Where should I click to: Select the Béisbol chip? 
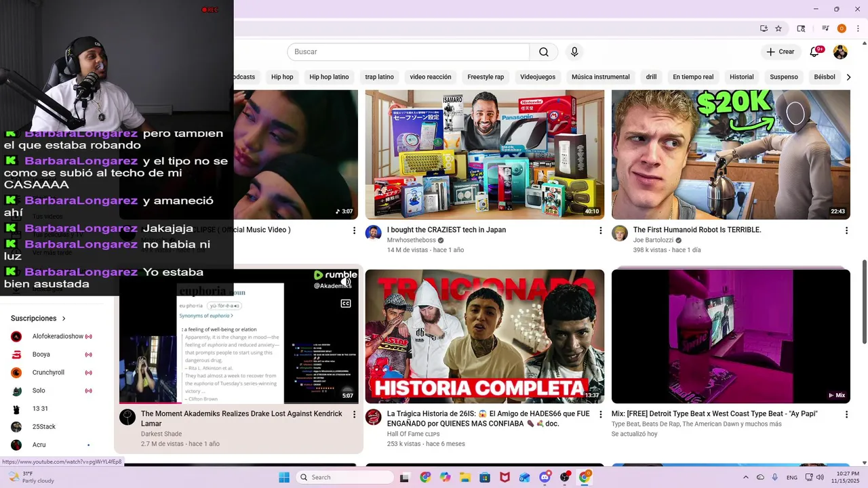click(825, 77)
